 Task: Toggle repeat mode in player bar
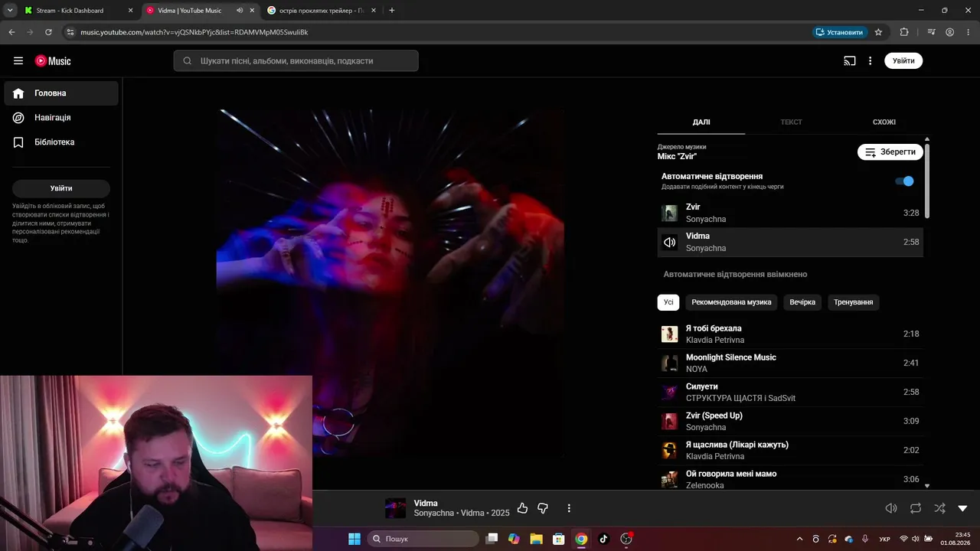[916, 508]
